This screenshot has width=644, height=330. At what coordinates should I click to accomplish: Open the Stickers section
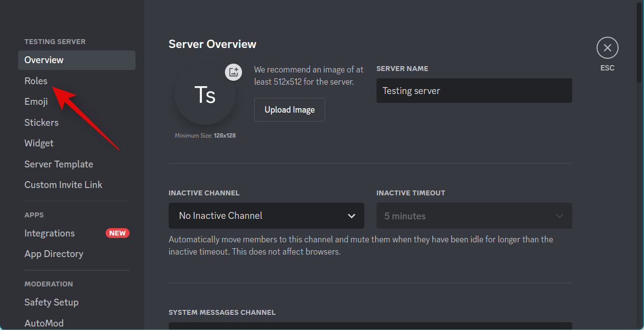(42, 122)
